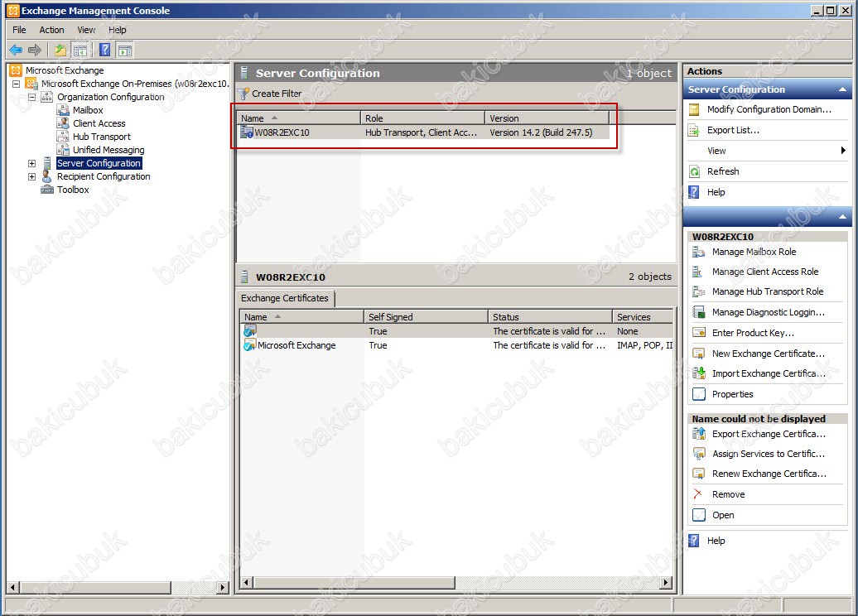Click the Manage Mailbox Role icon
The height and width of the screenshot is (616, 858).
pyautogui.click(x=699, y=252)
